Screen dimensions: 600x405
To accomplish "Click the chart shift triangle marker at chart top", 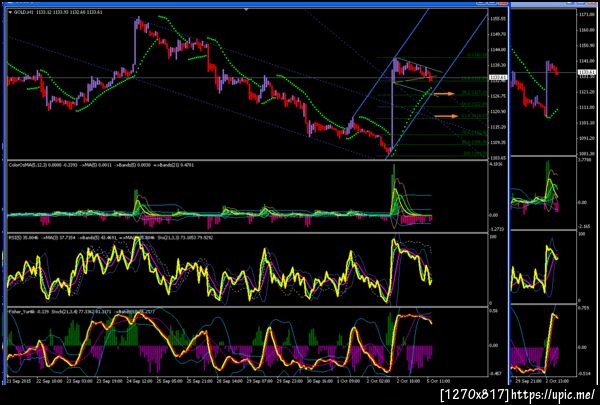I will [246, 9].
